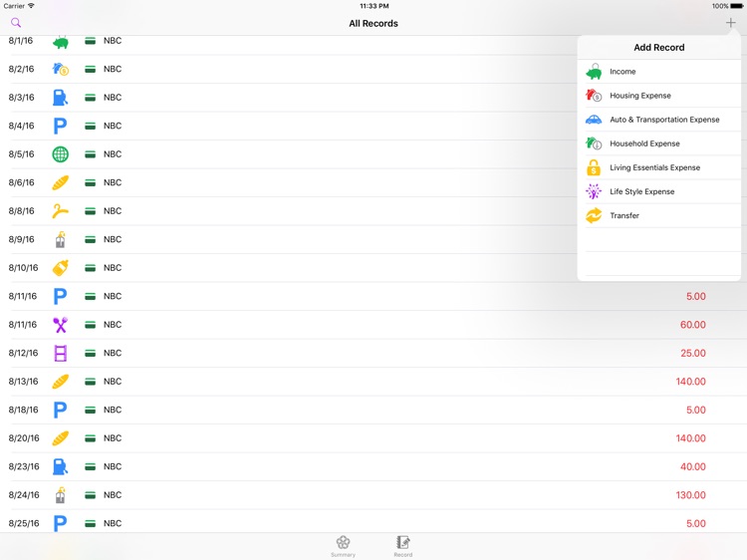Check the Wi-Fi status icon
Image resolution: width=747 pixels, height=560 pixels.
[x=31, y=6]
